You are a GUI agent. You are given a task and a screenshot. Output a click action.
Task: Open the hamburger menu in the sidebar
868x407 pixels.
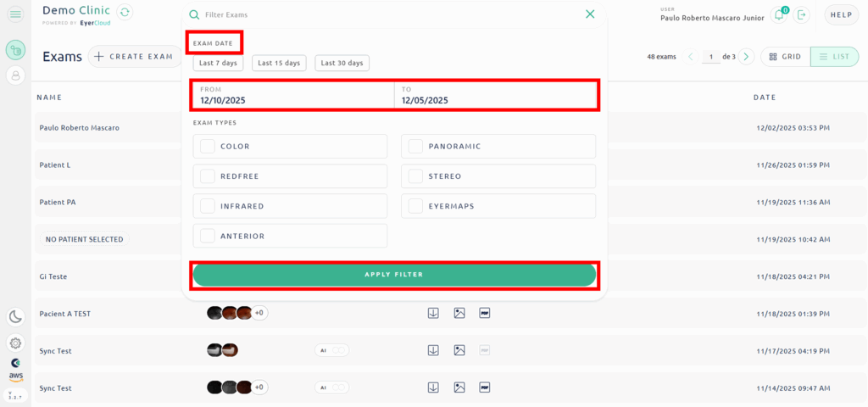pyautogui.click(x=15, y=14)
